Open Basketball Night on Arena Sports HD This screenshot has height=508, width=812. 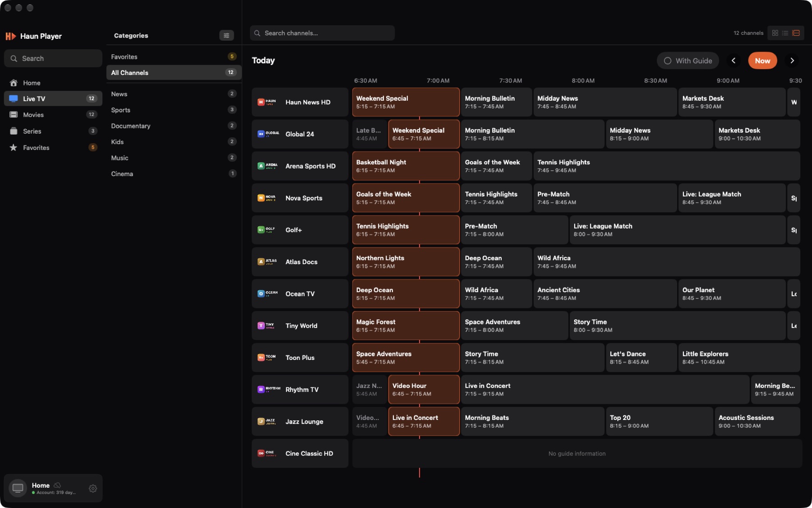(406, 166)
